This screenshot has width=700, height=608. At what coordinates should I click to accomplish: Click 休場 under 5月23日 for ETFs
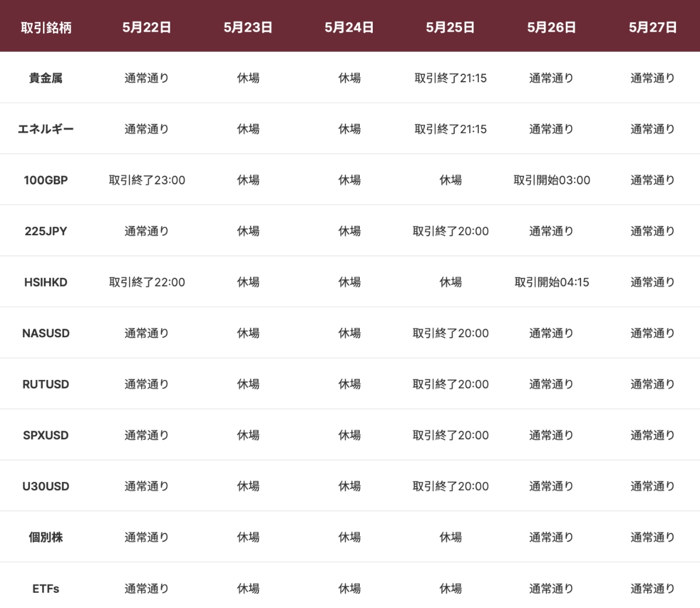pyautogui.click(x=248, y=589)
